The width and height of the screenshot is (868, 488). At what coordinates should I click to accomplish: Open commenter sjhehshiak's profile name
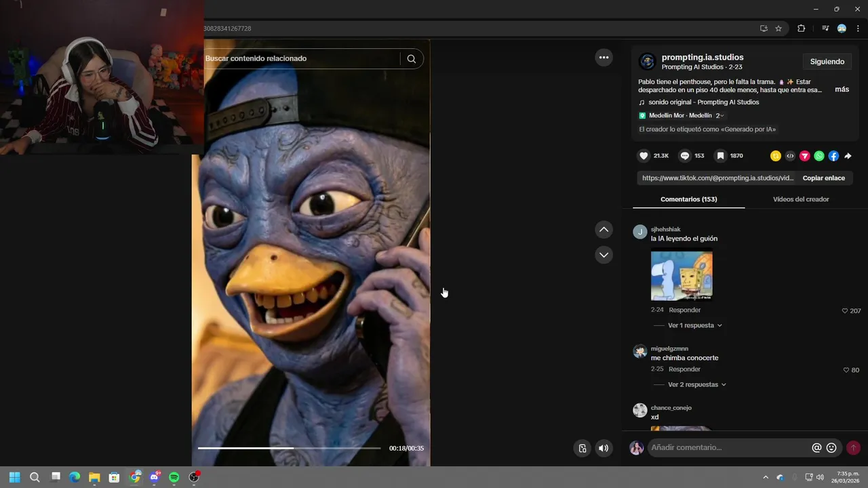(665, 230)
